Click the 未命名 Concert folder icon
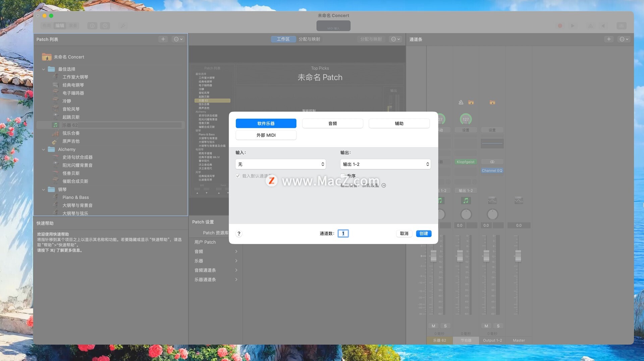The image size is (644, 361). [x=47, y=57]
